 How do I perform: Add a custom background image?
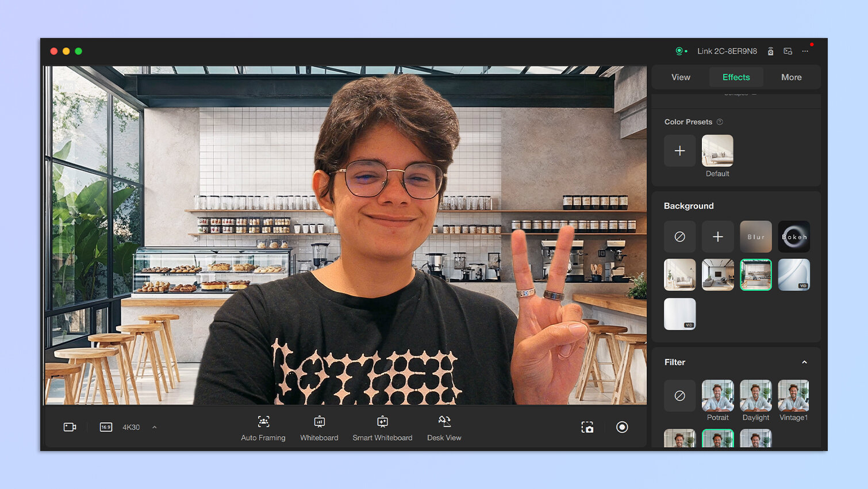click(717, 236)
